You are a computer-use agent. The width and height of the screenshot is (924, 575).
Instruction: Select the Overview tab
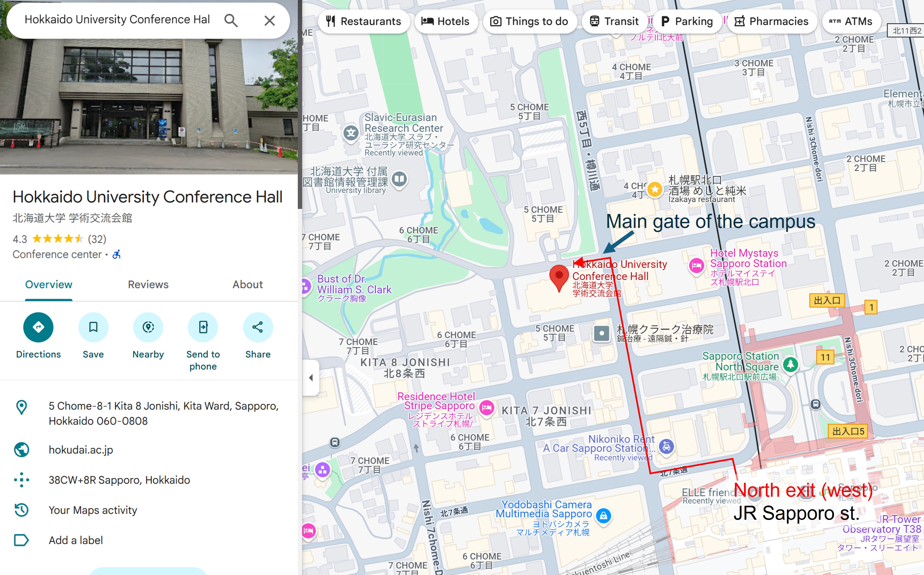(x=49, y=284)
